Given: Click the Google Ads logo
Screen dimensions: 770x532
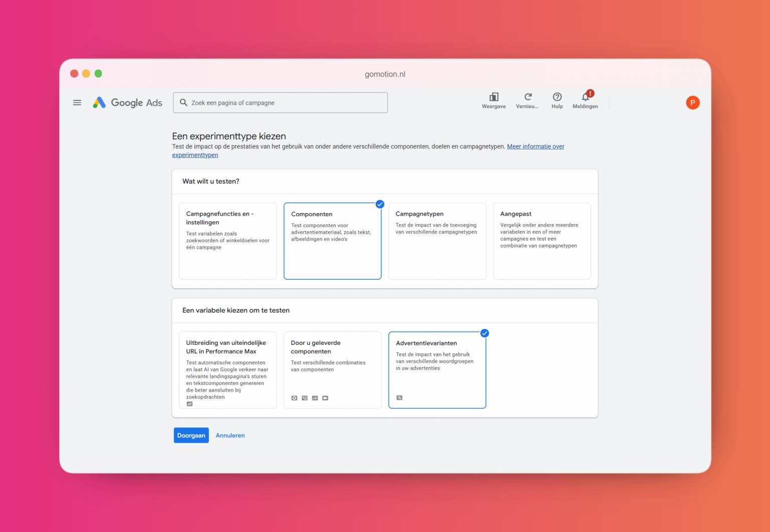Looking at the screenshot, I should point(128,103).
